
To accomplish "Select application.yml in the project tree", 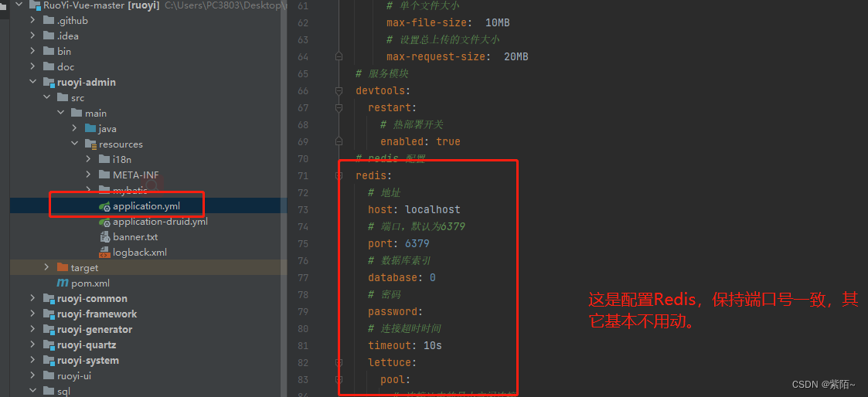I will pos(146,206).
